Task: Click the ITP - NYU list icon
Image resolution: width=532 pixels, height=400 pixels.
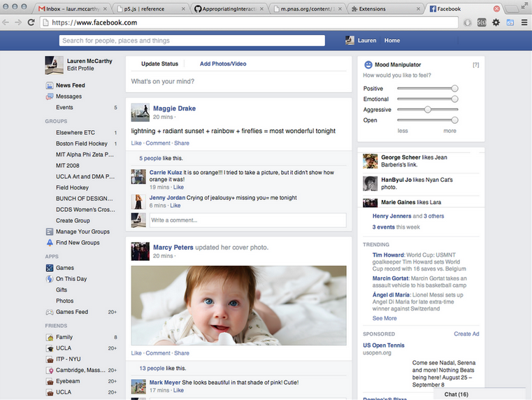Action: (x=50, y=359)
